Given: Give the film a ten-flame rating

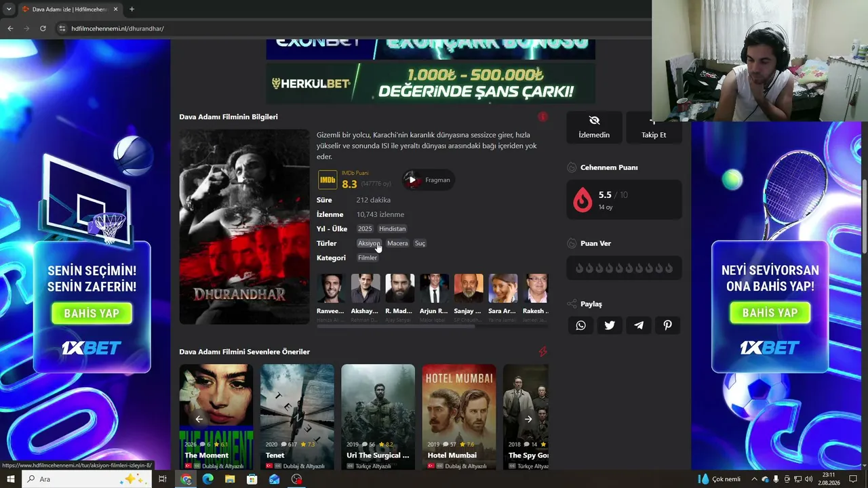Looking at the screenshot, I should (669, 268).
